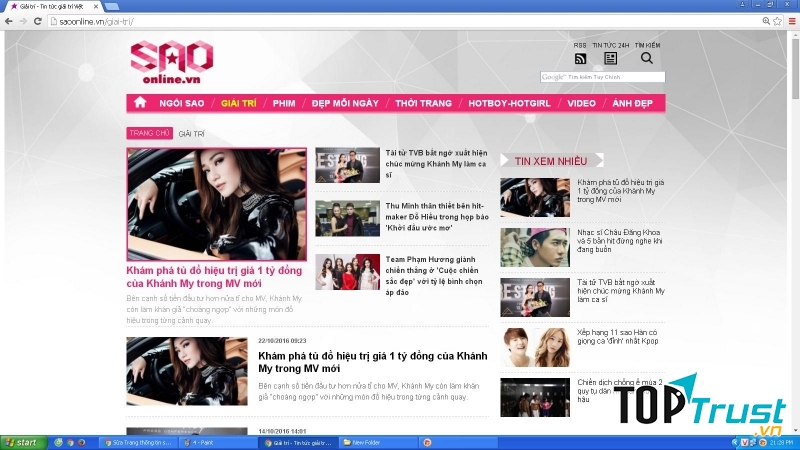Open 11 sao Hàn sidebar thumbnail
Image resolution: width=800 pixels, height=450 pixels.
click(535, 347)
